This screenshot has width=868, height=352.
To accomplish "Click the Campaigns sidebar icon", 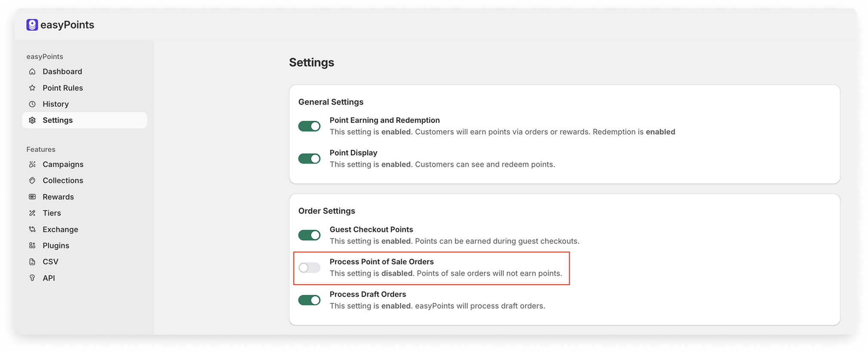I will point(32,164).
